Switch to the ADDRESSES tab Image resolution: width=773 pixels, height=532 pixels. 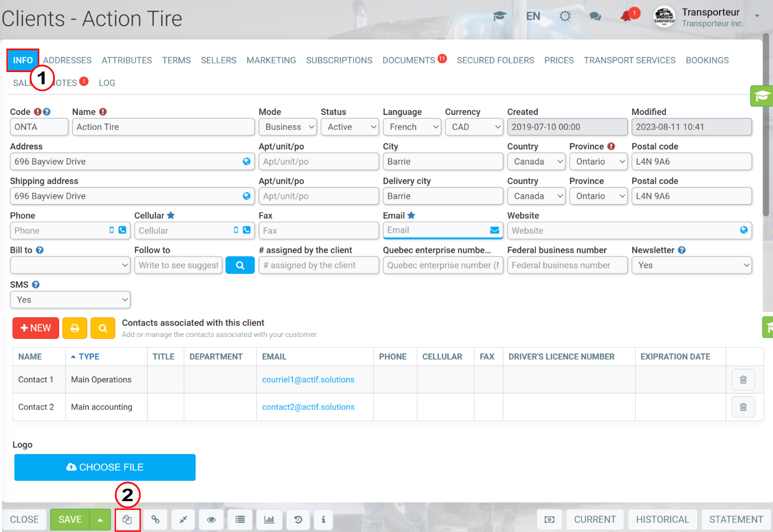pos(67,60)
